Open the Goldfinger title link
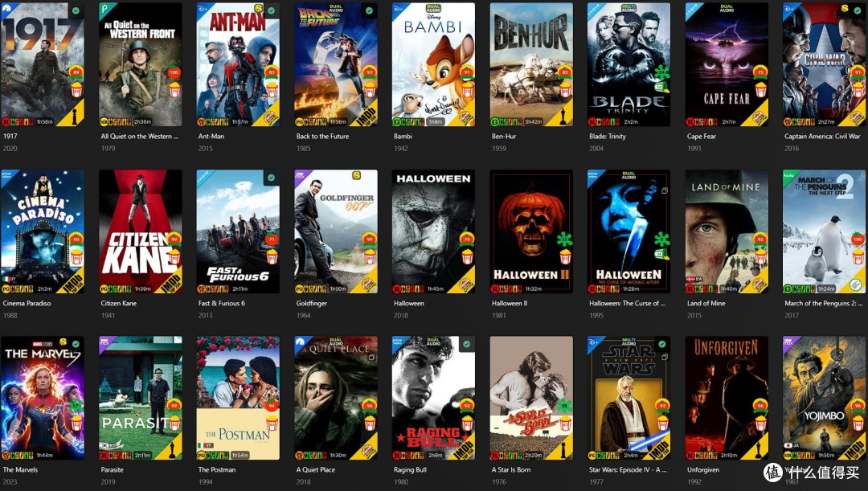 [x=312, y=303]
